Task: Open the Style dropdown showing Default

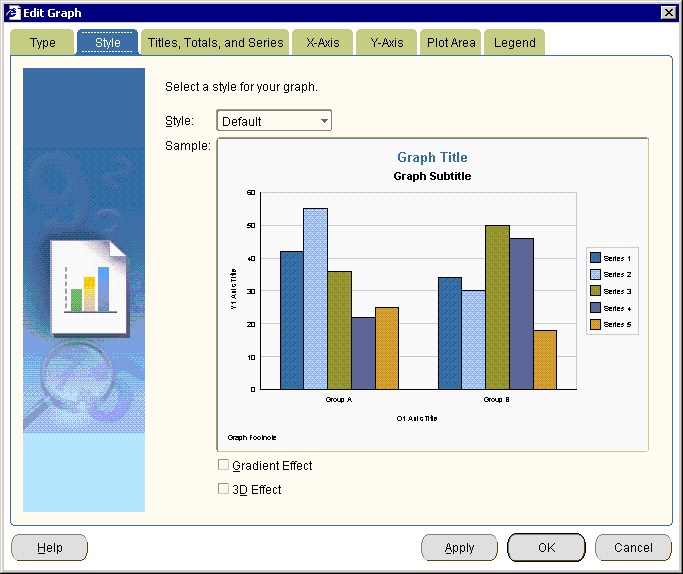Action: (x=274, y=121)
